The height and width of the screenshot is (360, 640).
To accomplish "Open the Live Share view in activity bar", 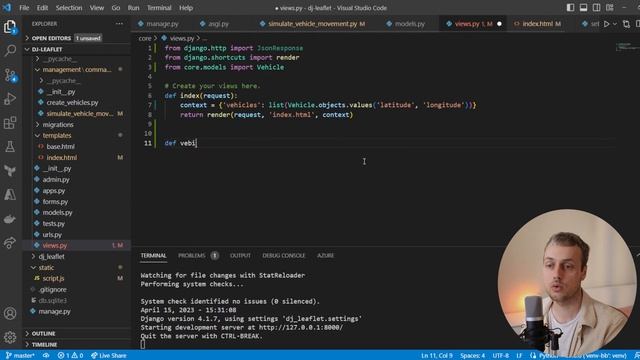I will tap(10, 243).
